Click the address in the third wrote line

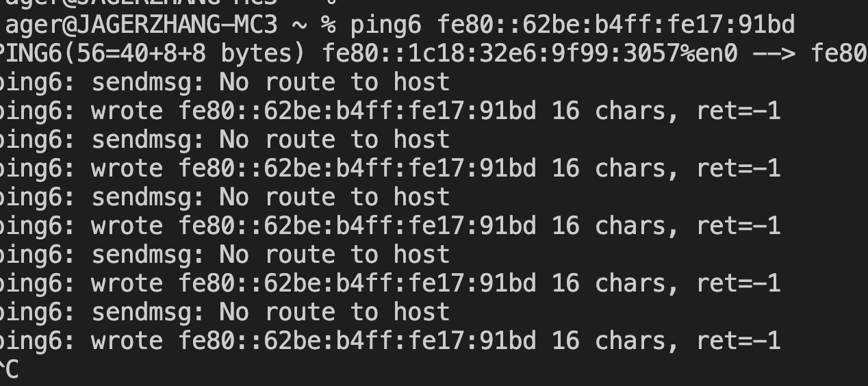358,226
